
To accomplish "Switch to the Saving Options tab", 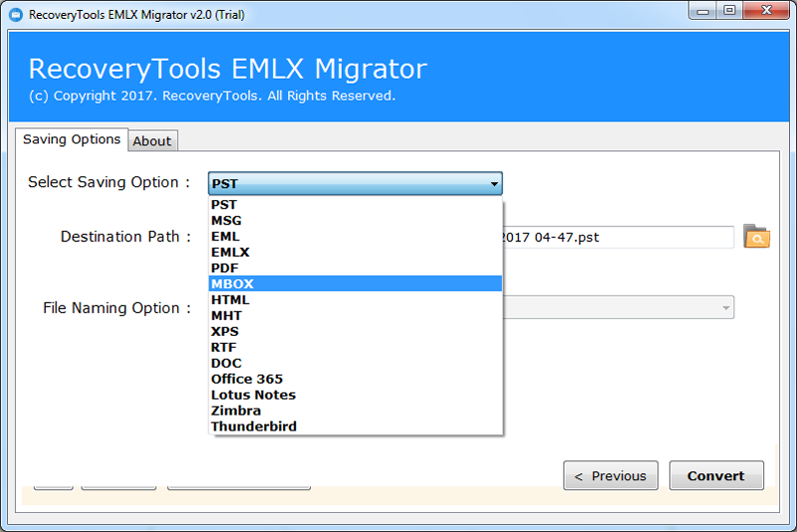I will pos(72,139).
